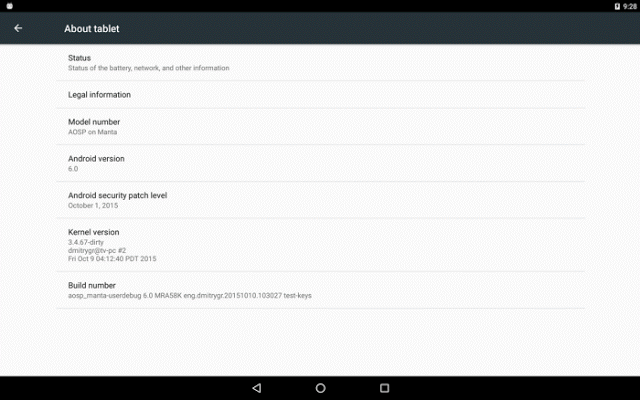Tap the Kernel version entry

tap(320, 245)
